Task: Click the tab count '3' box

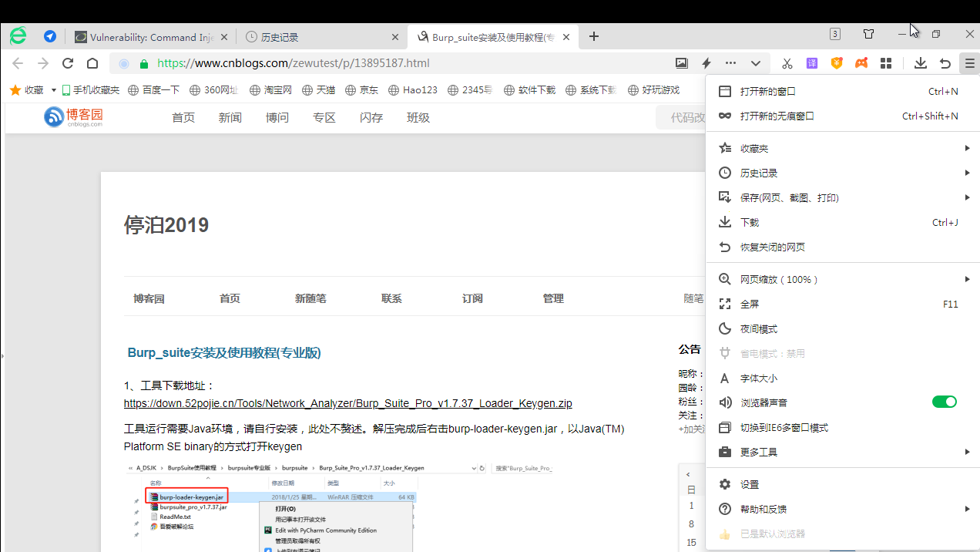Action: (835, 34)
